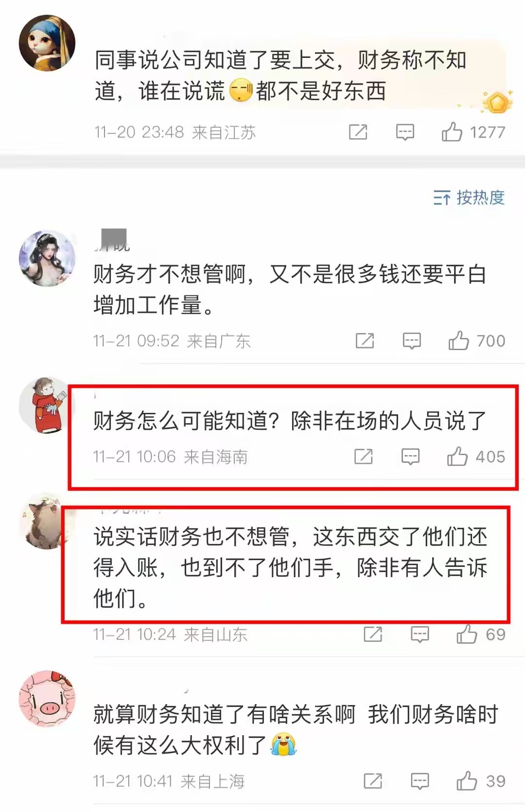The height and width of the screenshot is (812, 525).
Task: Tap the gold badge on top comment
Action: (x=497, y=103)
